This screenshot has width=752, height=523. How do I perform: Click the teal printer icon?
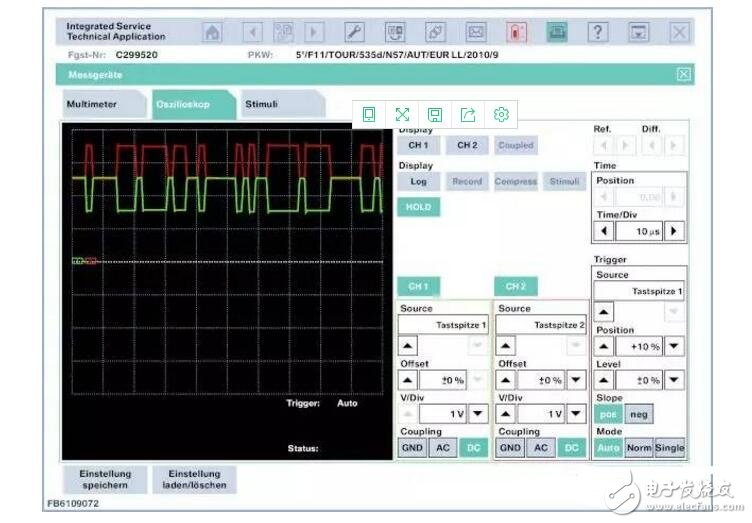(x=557, y=32)
